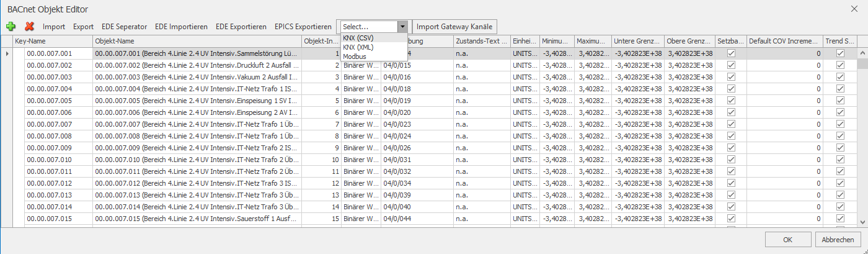Click object name containing Sauerstoff 1 Ausf

pyautogui.click(x=197, y=219)
